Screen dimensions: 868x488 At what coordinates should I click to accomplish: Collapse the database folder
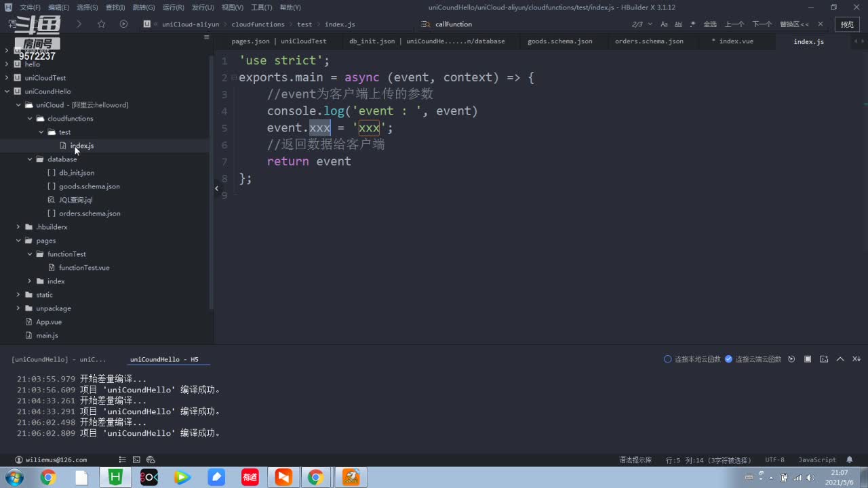30,159
